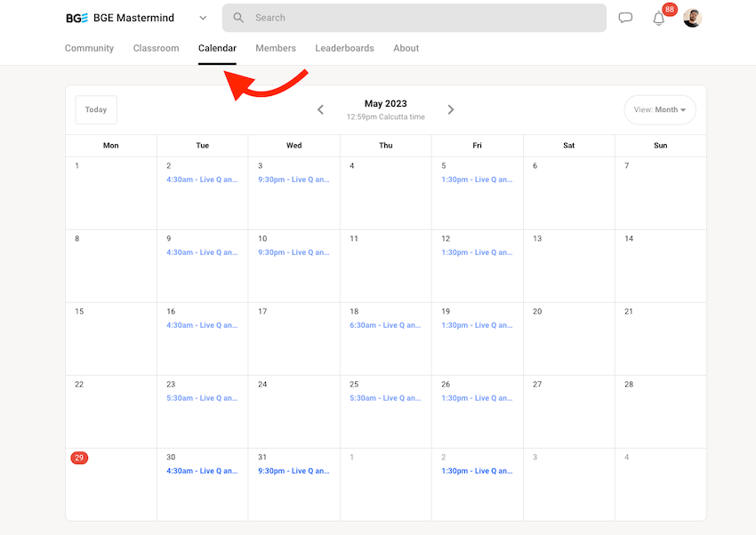Image resolution: width=756 pixels, height=535 pixels.
Task: Open May 31 9:30pm Live Q&A event
Action: (x=294, y=471)
